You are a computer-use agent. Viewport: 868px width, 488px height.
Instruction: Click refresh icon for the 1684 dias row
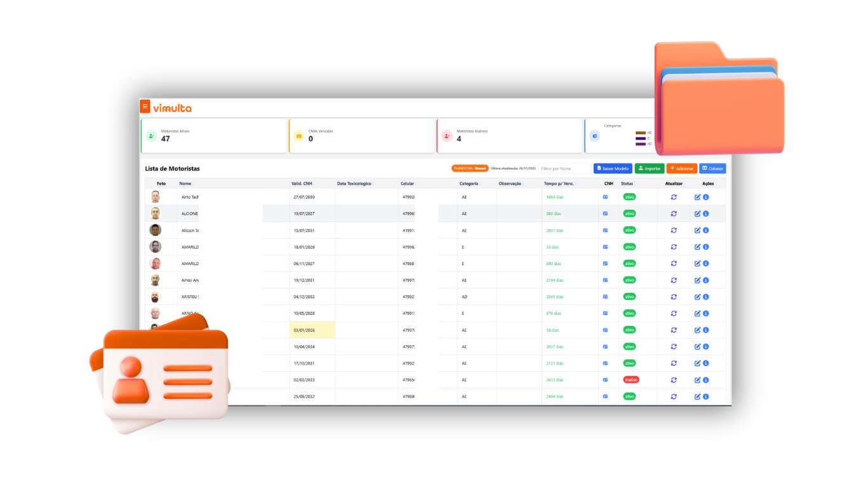click(x=674, y=197)
